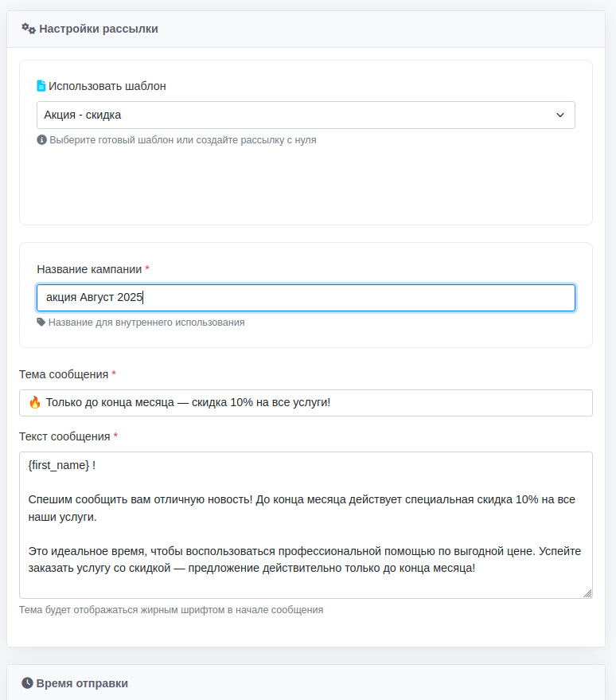Focus the Название кампании input field
The width and height of the screenshot is (616, 700).
306,298
